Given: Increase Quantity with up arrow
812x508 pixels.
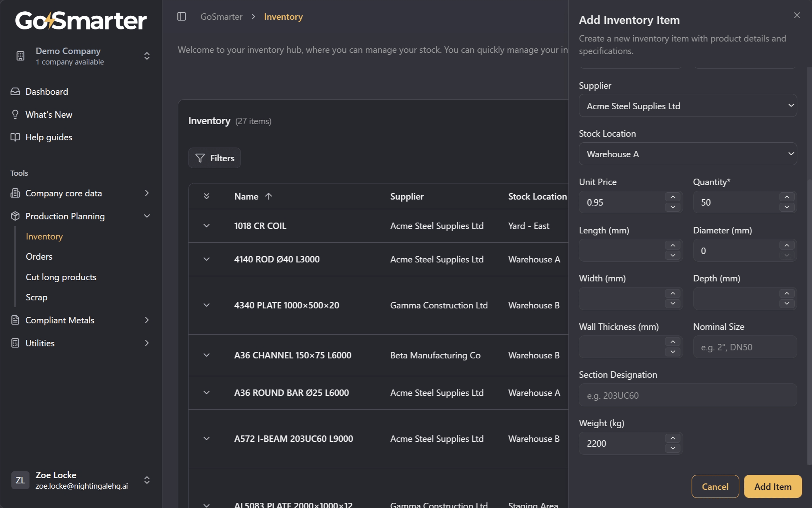Looking at the screenshot, I should coord(787,197).
